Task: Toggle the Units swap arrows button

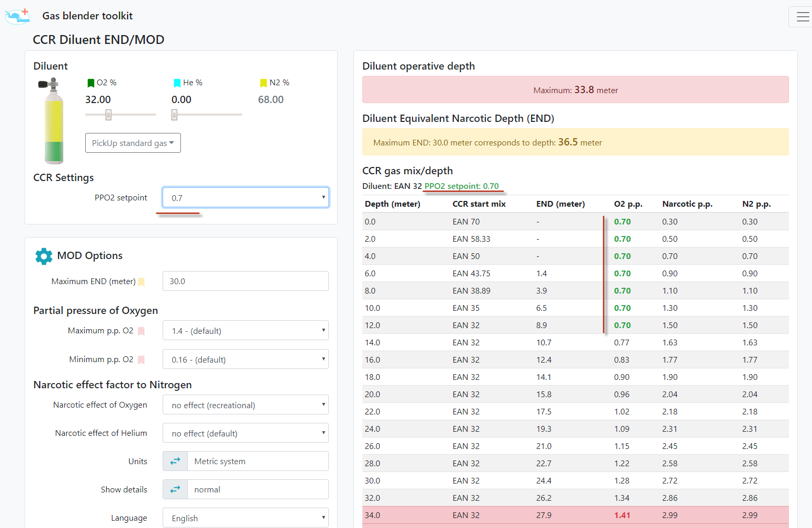Action: tap(175, 461)
